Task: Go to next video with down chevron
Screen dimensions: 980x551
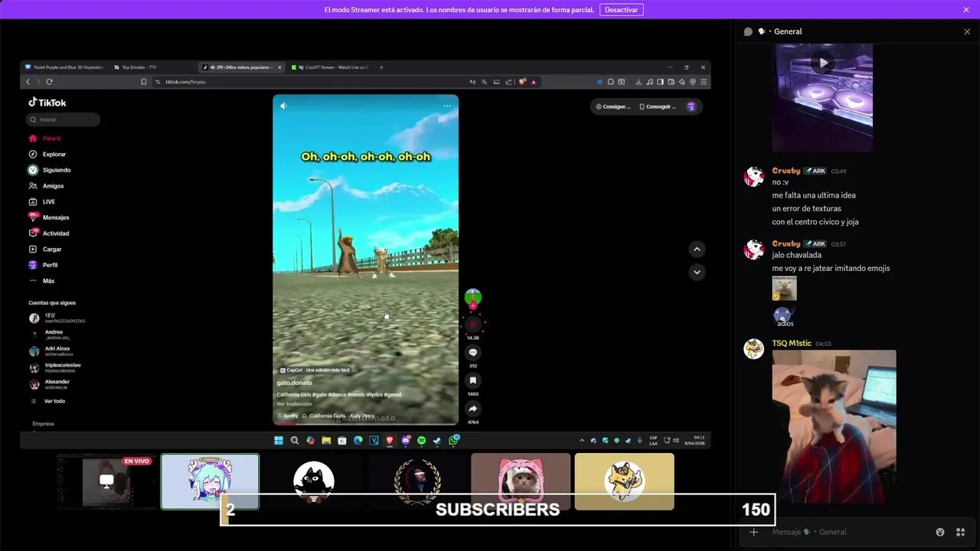Action: pos(697,272)
